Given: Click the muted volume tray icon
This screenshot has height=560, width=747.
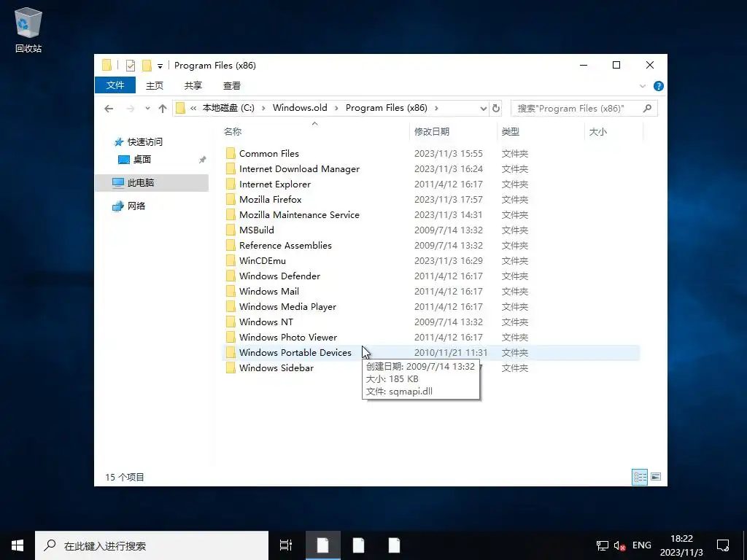Looking at the screenshot, I should pos(620,545).
